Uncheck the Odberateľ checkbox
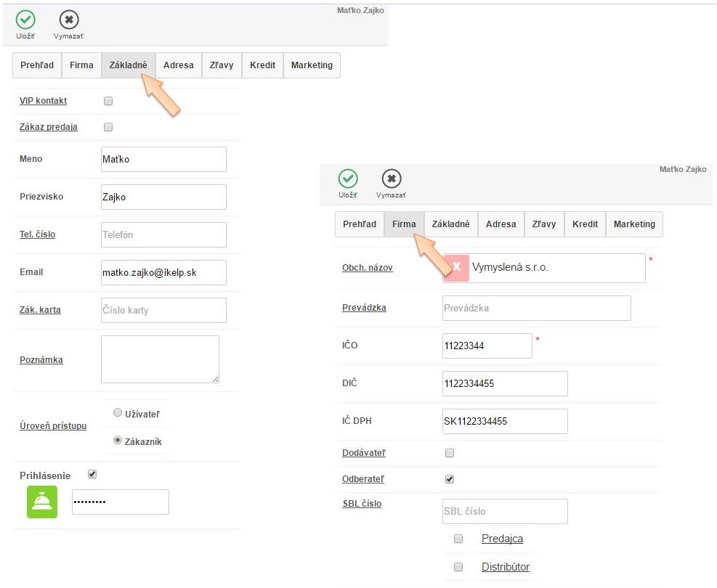The height and width of the screenshot is (588, 717). click(449, 479)
